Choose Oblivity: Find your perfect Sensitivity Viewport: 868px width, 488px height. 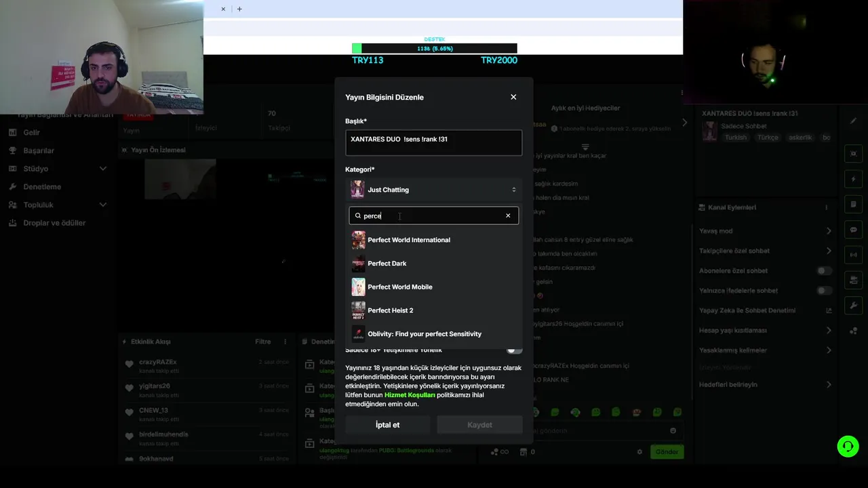click(x=434, y=334)
